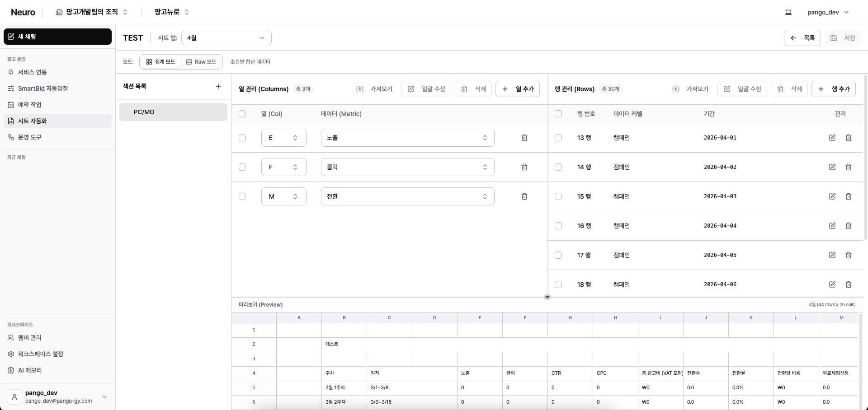Delete row 15 행 using trash icon
This screenshot has height=410, width=868.
point(849,196)
